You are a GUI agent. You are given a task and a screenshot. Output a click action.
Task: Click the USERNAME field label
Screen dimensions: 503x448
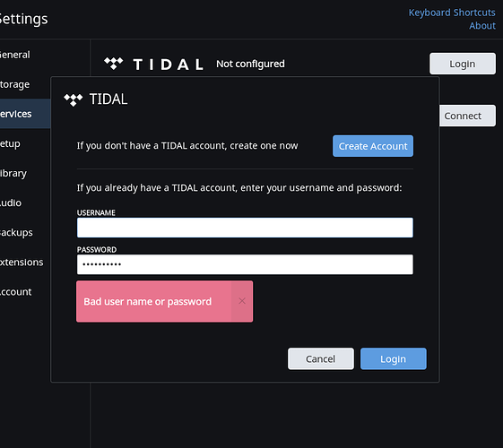[x=96, y=212]
